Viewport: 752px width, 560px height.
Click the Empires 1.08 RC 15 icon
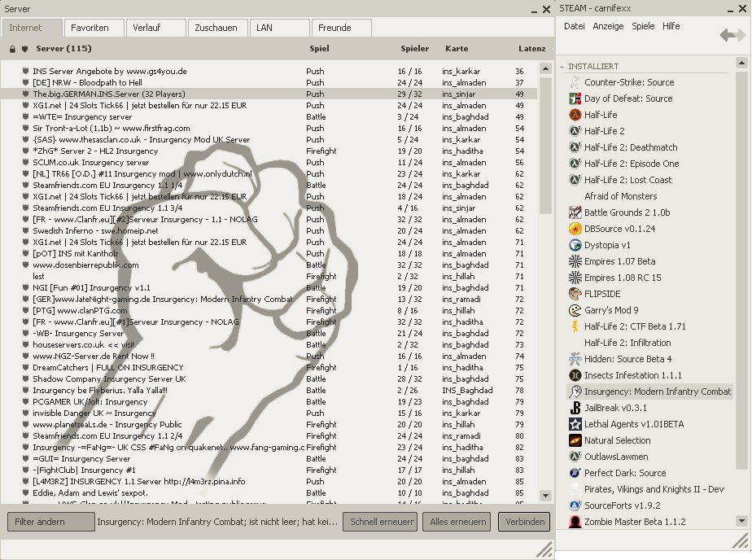tap(575, 278)
